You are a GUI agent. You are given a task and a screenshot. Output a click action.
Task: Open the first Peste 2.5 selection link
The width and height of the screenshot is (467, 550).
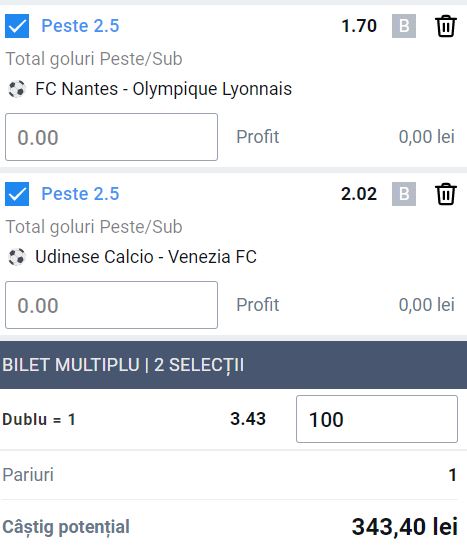(x=80, y=26)
